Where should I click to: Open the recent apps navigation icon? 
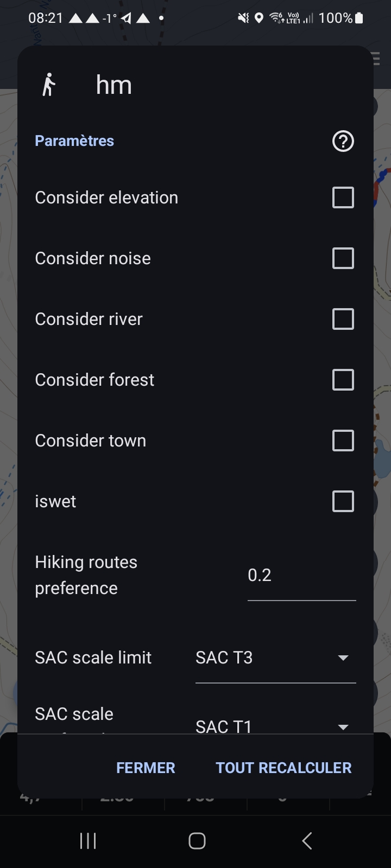[88, 841]
